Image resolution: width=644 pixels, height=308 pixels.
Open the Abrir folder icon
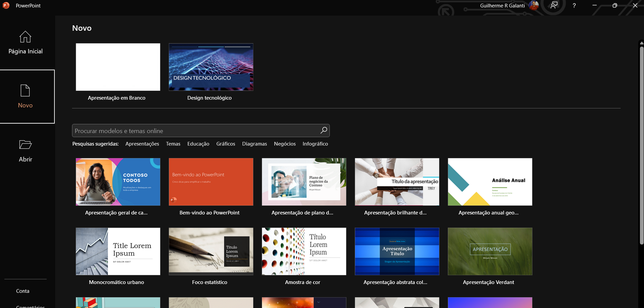25,145
